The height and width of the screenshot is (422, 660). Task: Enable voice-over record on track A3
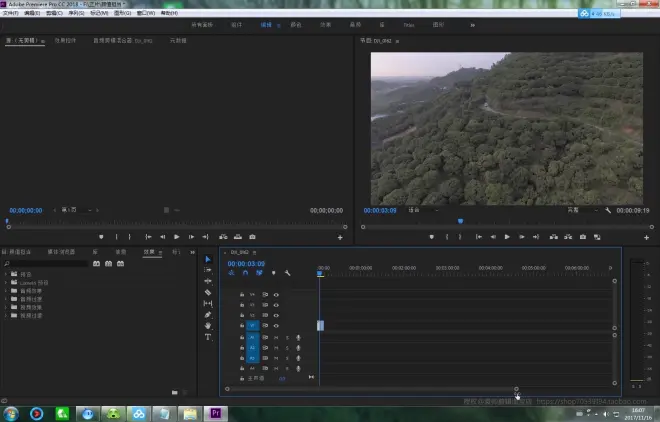pos(298,358)
